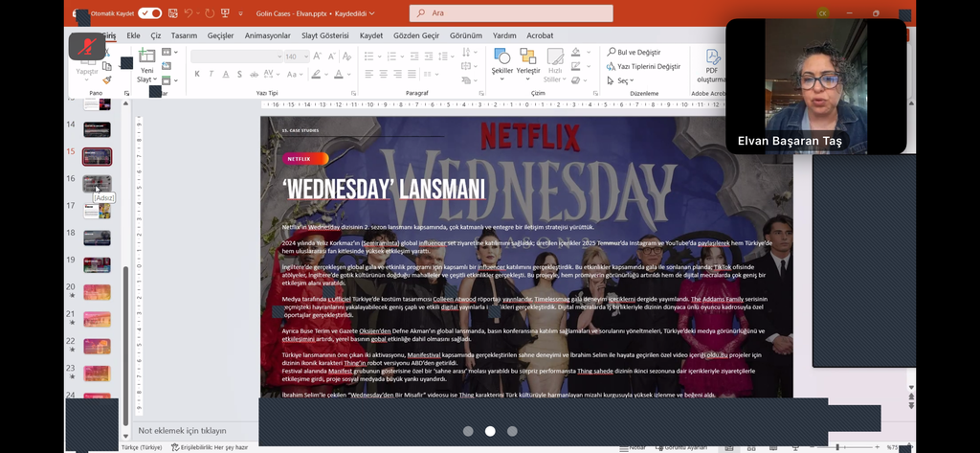Toggle the Otomatik Kaydet switch
Image resolution: width=980 pixels, height=453 pixels.
coord(149,13)
